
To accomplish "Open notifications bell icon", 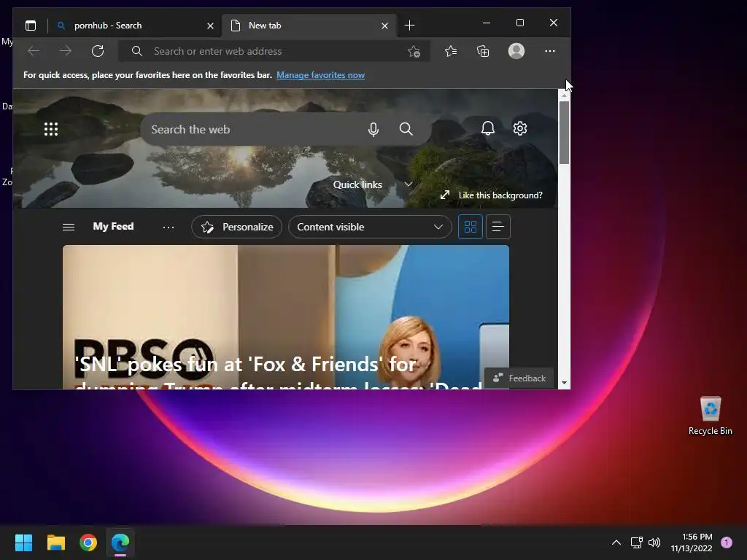I will 488,128.
